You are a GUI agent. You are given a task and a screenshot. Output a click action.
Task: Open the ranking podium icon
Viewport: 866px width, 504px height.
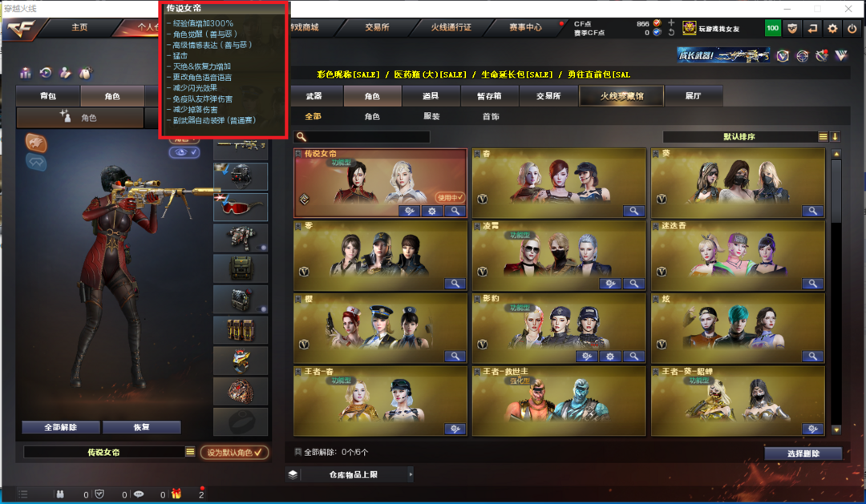(x=26, y=73)
